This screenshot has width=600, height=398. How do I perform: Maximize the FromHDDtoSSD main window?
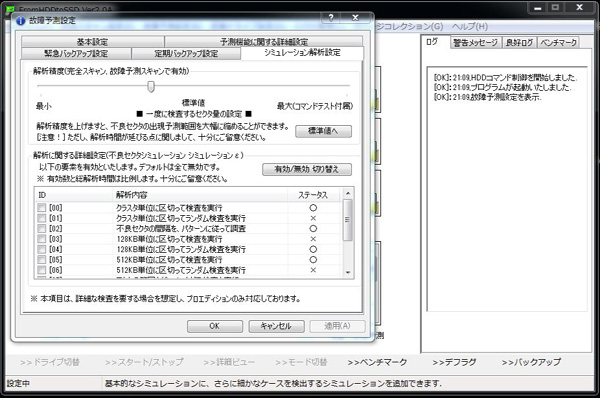click(x=555, y=8)
